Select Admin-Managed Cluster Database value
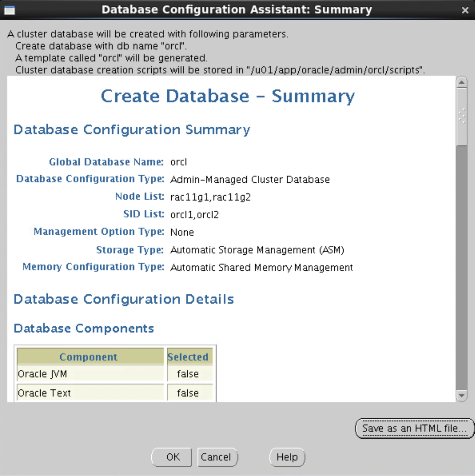This screenshot has height=476, width=475. 250,180
